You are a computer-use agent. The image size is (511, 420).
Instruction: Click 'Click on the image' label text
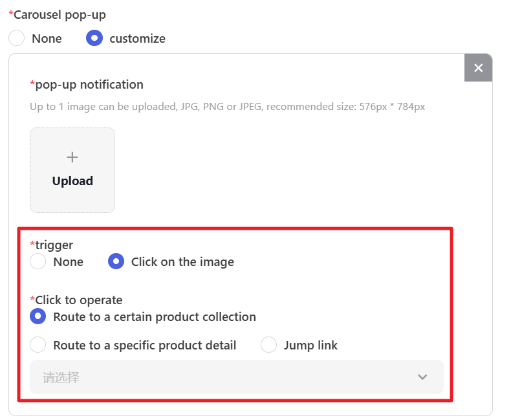(182, 262)
